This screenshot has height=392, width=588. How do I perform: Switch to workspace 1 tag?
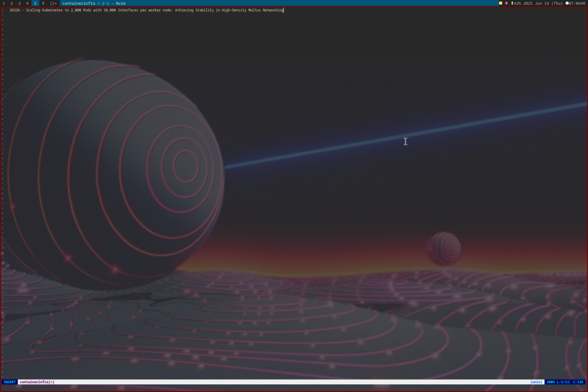(x=3, y=3)
